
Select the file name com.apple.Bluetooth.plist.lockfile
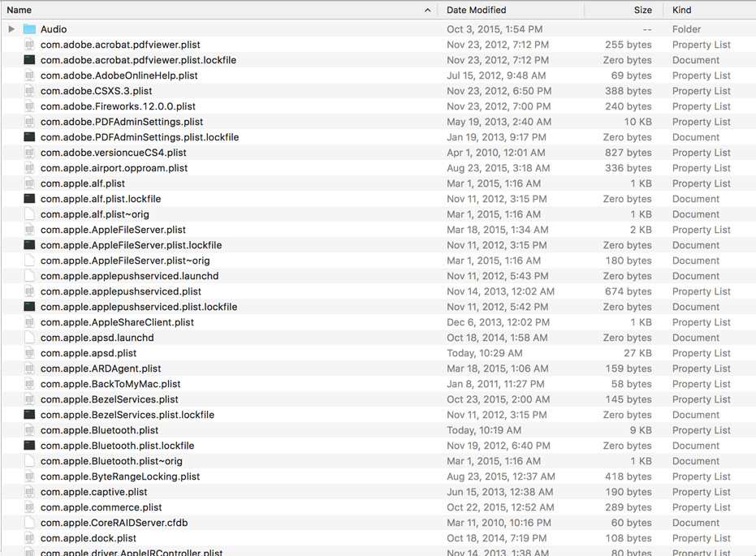coord(118,446)
